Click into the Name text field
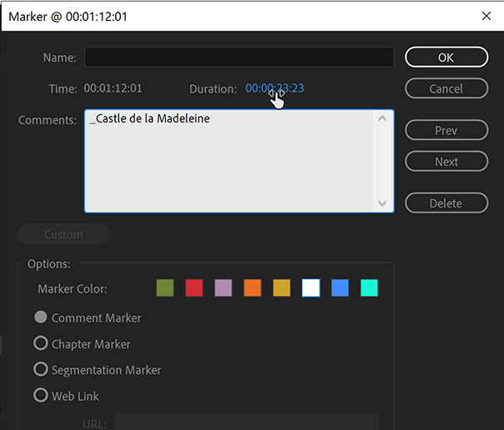The height and width of the screenshot is (430, 504). pyautogui.click(x=239, y=57)
